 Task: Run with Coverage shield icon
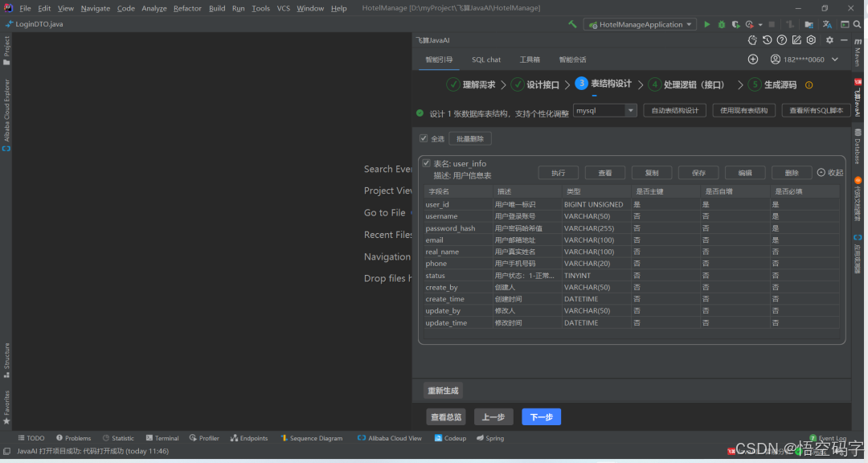(x=735, y=24)
